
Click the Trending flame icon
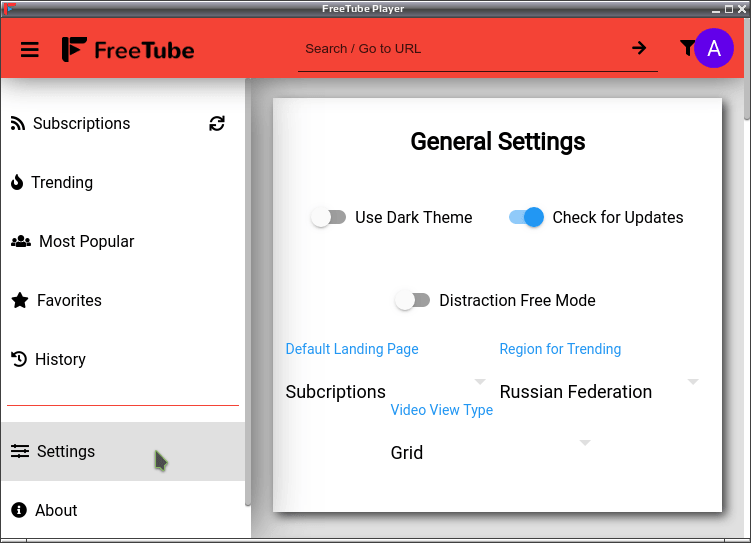tap(17, 182)
